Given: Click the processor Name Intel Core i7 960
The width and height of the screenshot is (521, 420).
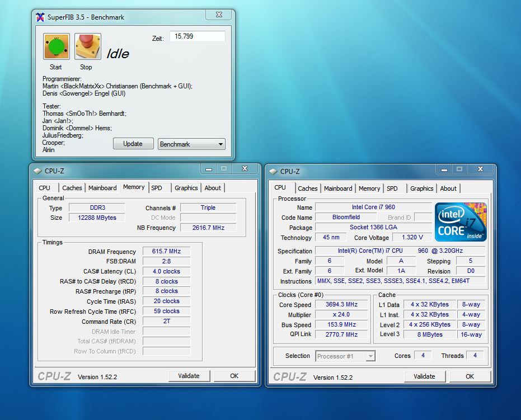Looking at the screenshot, I should pos(373,207).
